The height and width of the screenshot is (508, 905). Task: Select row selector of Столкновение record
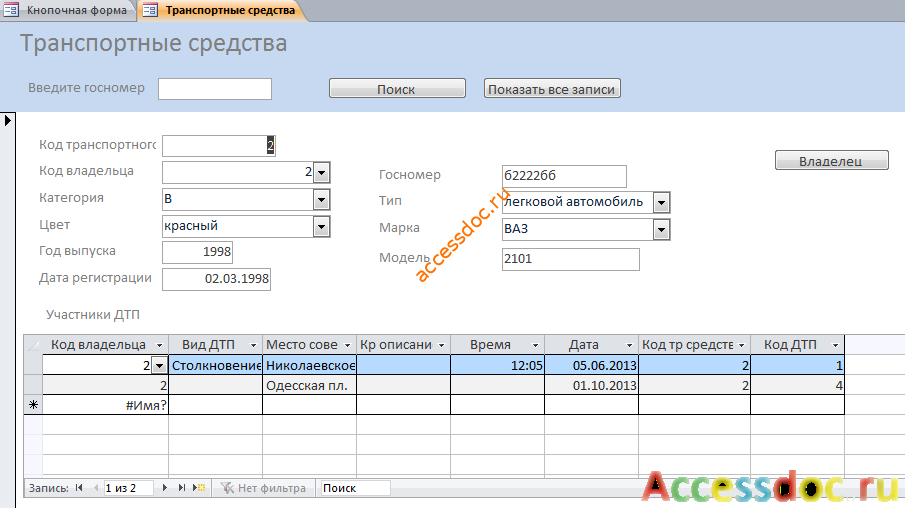coord(33,365)
